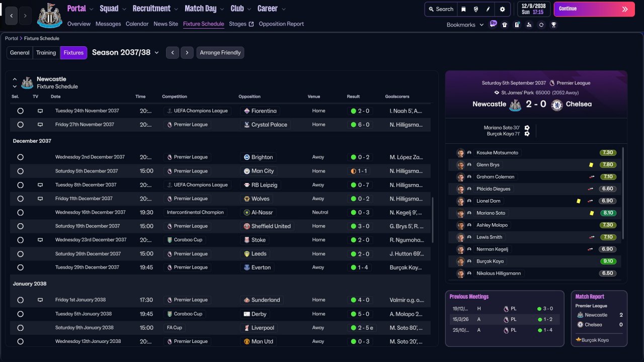The image size is (644, 362).
Task: Select the Leeds fixture radio button
Action: pyautogui.click(x=20, y=254)
